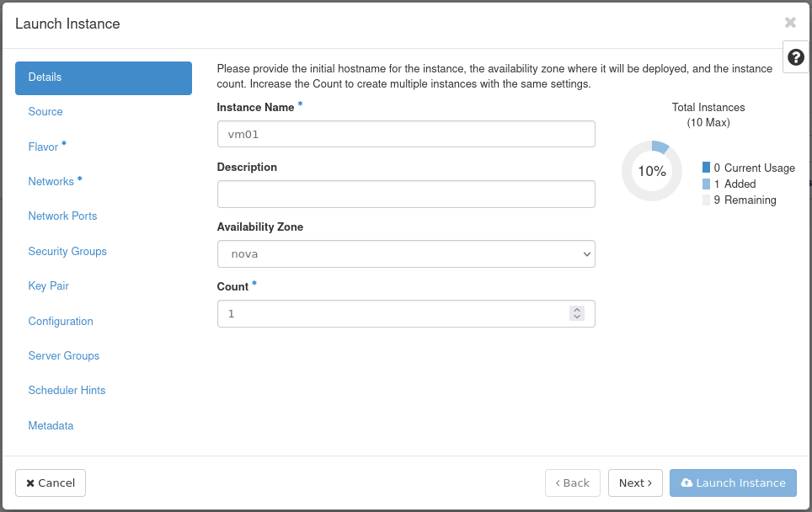The height and width of the screenshot is (512, 812).
Task: Click the Count stepper arrows
Action: 577,313
